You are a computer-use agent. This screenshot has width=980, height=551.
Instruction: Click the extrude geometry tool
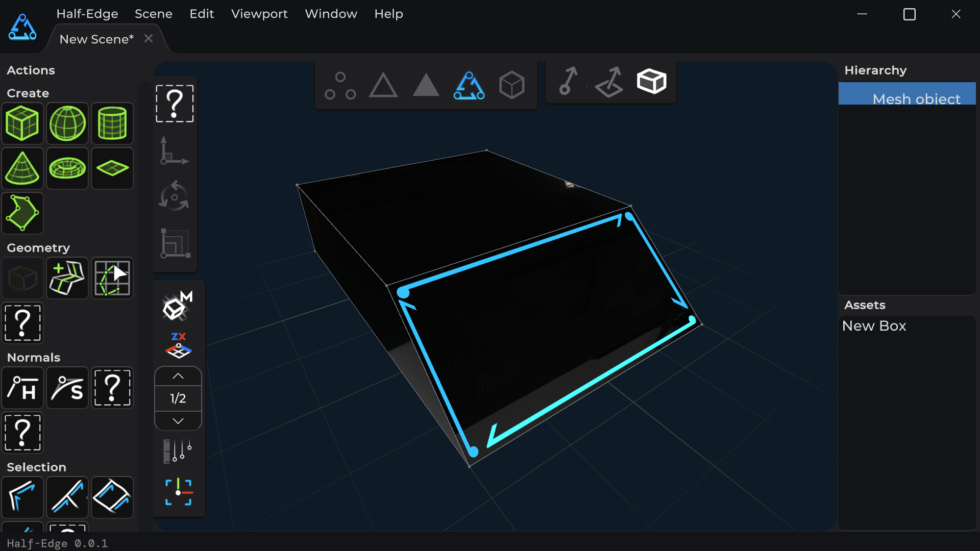(x=67, y=279)
